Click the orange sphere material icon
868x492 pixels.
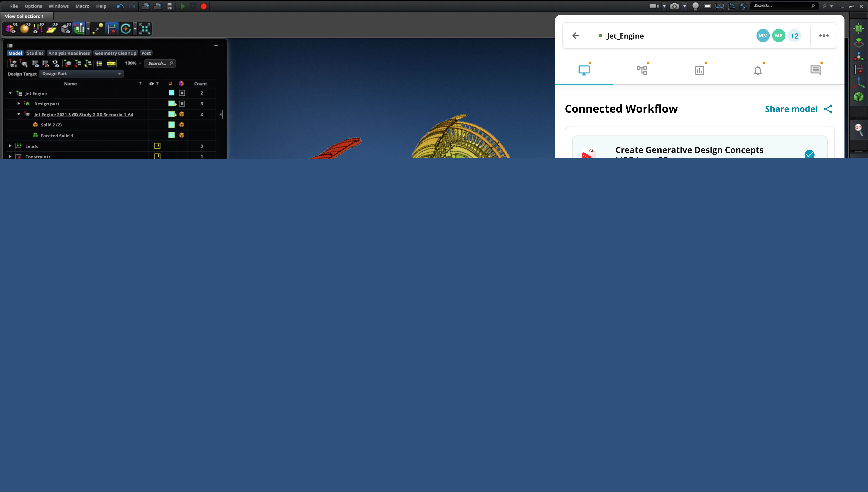tap(25, 28)
